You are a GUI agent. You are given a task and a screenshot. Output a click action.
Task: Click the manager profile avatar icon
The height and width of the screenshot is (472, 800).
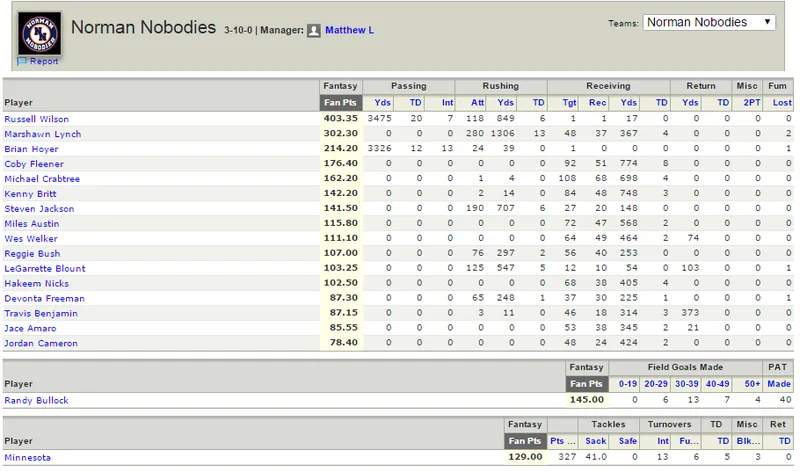point(314,31)
